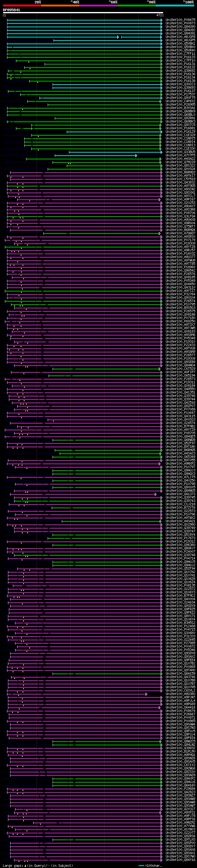This screenshot has width=197, height=868.
Task: Open hit UniRef100_P16133
Action: click(x=180, y=57)
